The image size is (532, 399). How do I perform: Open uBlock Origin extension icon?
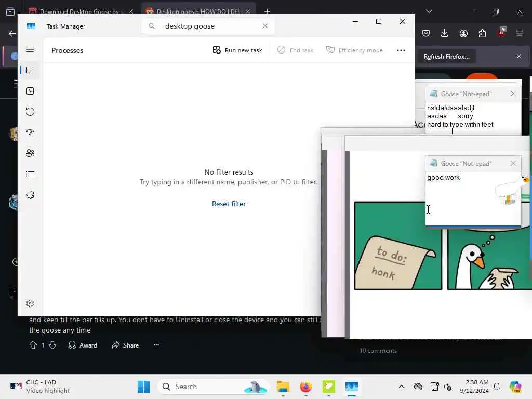coord(501,33)
